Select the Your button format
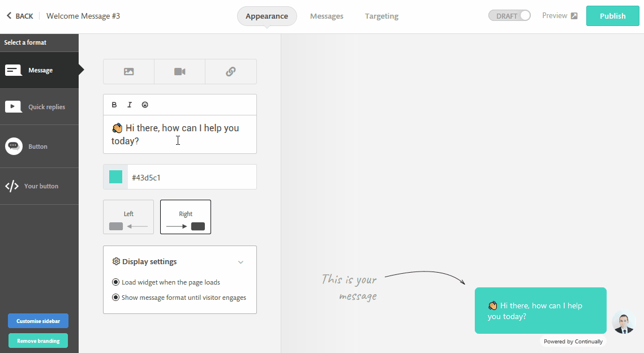Image resolution: width=644 pixels, height=353 pixels. click(39, 186)
